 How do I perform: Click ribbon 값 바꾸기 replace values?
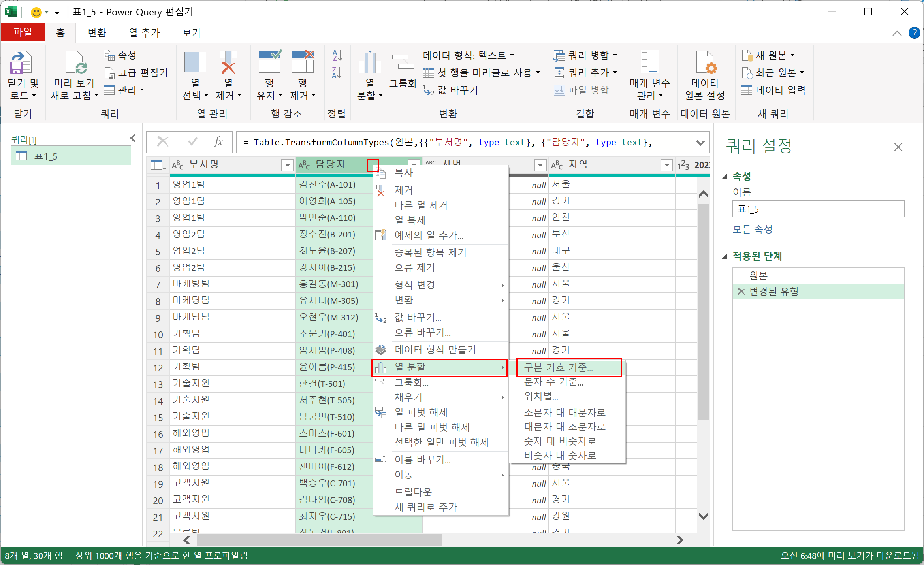(451, 90)
